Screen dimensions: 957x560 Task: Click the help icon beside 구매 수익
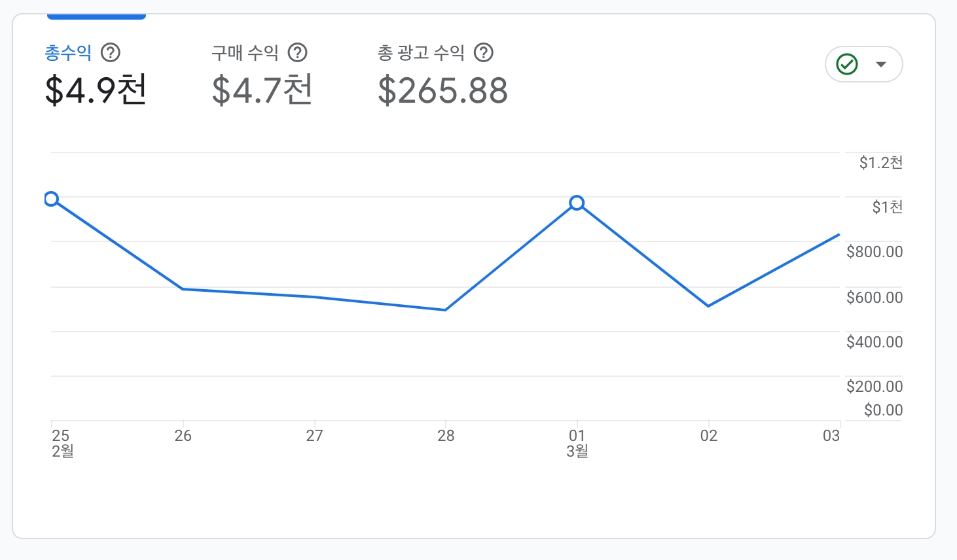coord(298,52)
